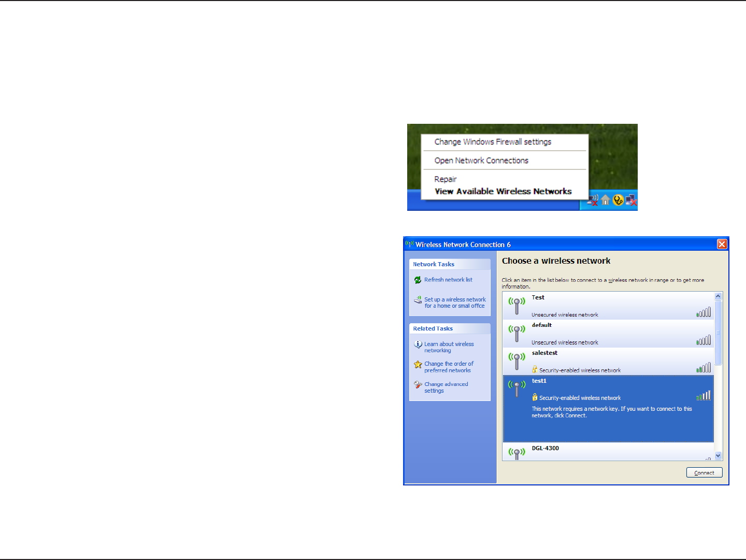
Task: Click the padlock icon on salestest row
Action: pos(535,369)
